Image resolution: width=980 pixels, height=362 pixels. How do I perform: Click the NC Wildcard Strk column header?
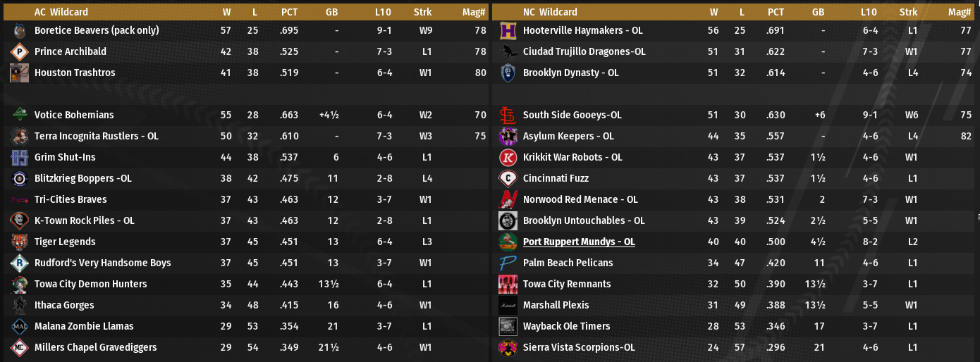point(908,12)
